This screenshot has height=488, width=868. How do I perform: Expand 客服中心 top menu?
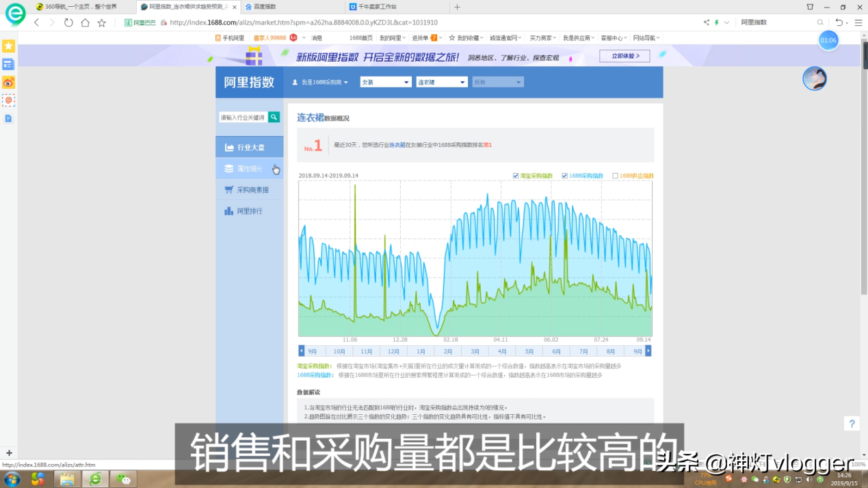point(614,38)
